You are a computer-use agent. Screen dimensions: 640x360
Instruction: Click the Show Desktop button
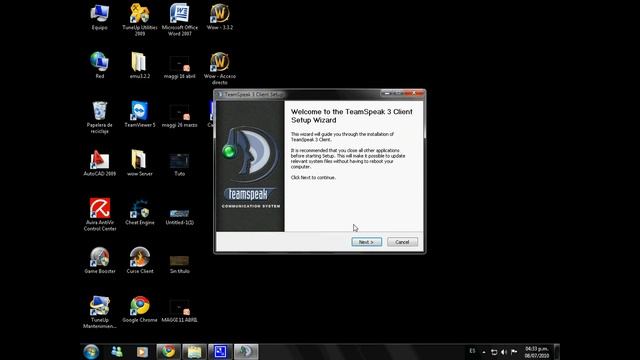click(x=557, y=352)
